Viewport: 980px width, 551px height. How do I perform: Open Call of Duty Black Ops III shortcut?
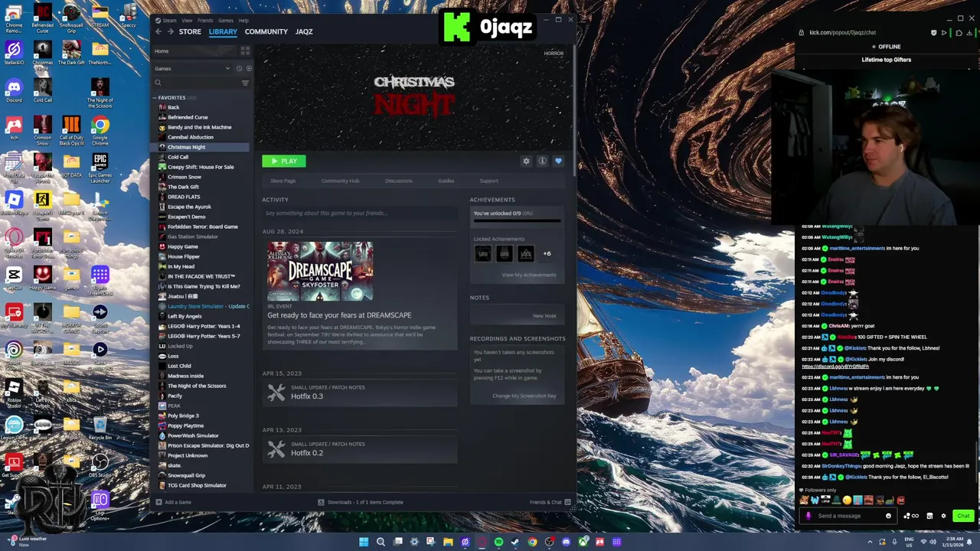[71, 130]
